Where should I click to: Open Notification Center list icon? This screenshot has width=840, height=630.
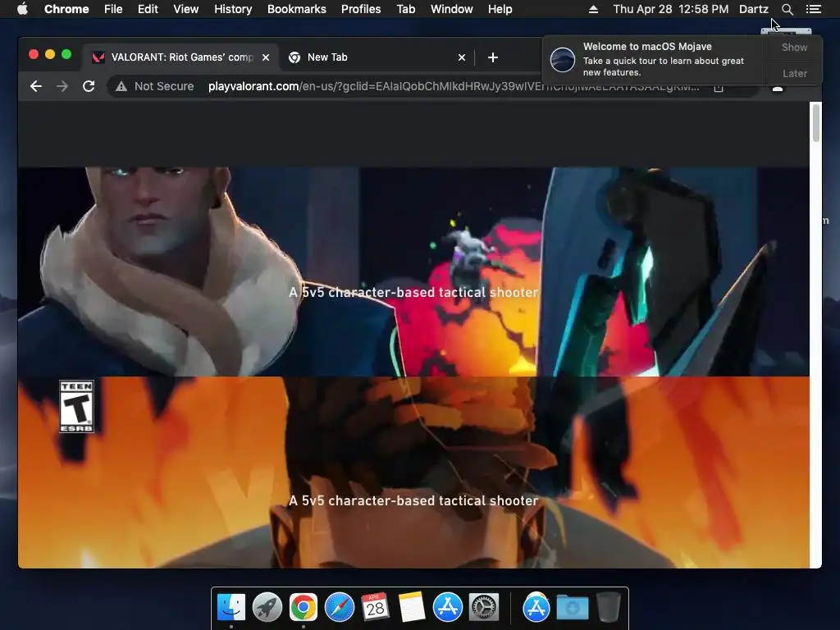point(813,9)
